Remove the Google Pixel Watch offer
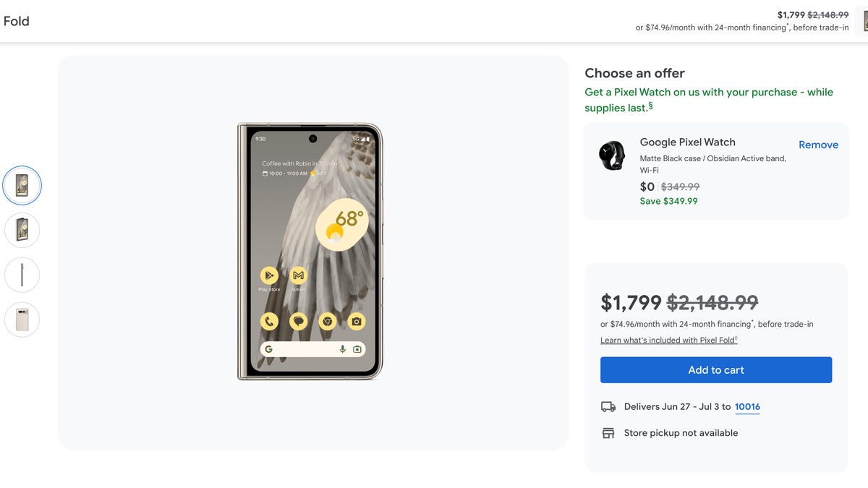The height and width of the screenshot is (488, 868). [x=818, y=145]
